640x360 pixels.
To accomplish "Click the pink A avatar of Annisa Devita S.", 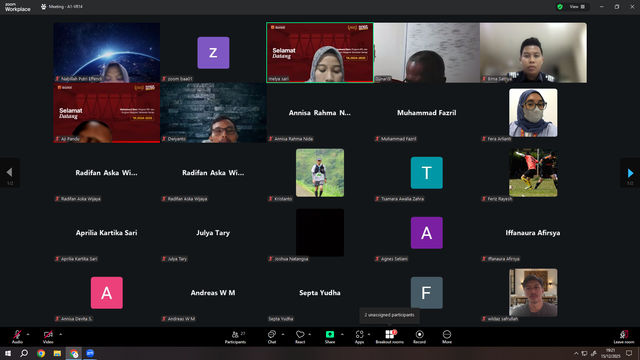I will 107,293.
